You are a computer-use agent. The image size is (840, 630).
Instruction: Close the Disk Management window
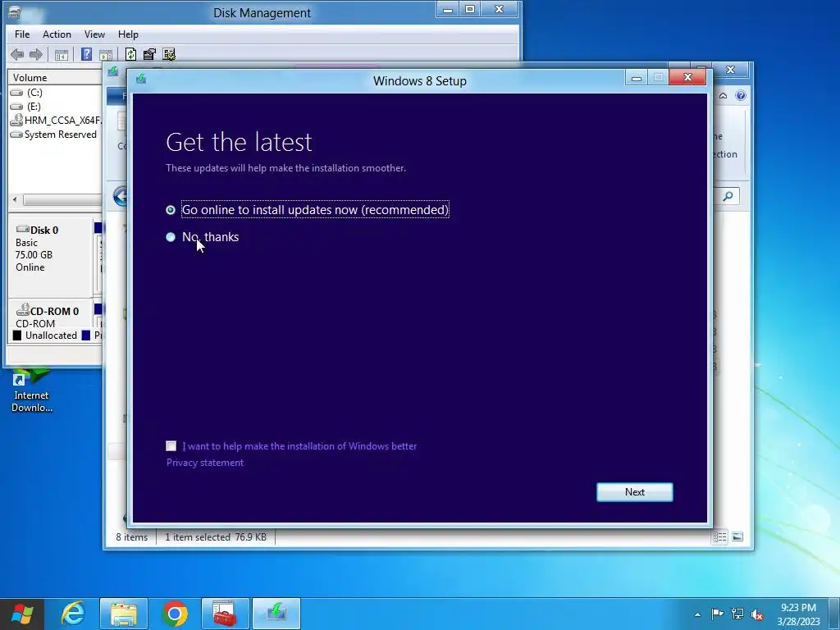499,9
